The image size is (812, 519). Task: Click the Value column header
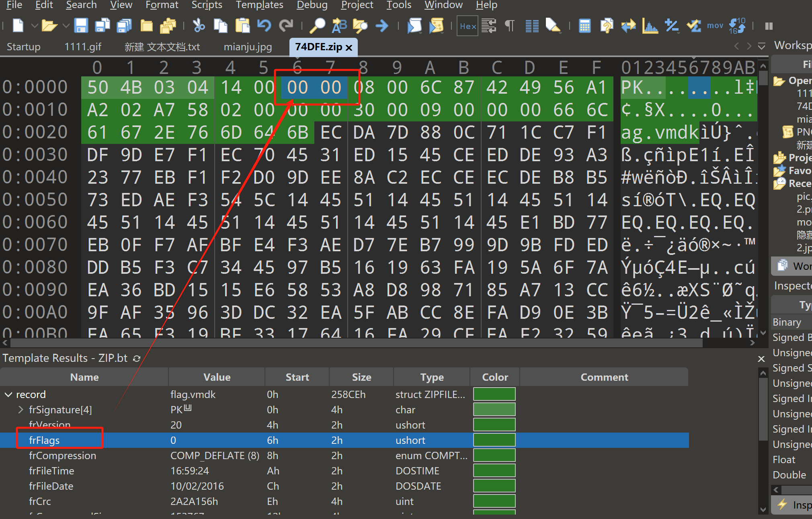click(217, 377)
